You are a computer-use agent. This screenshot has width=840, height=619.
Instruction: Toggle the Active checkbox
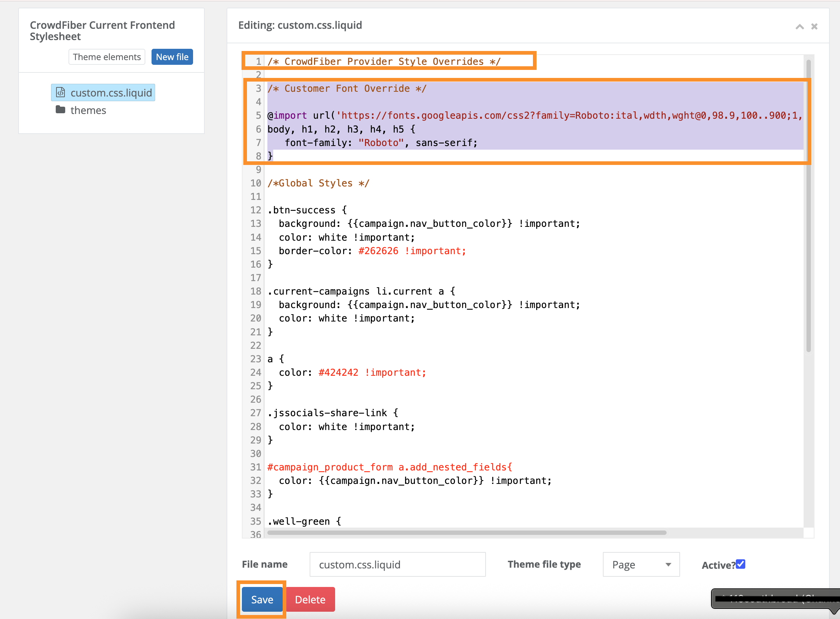pos(740,564)
